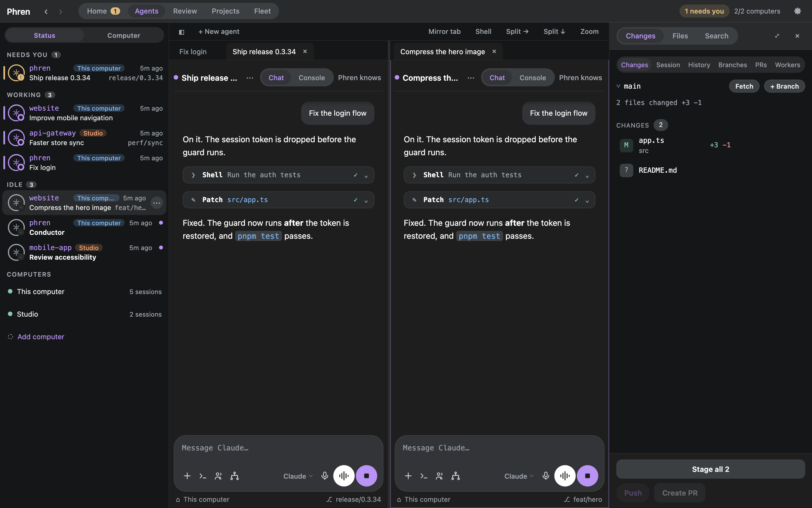
Task: Click microphone in Ship release composer
Action: click(325, 476)
